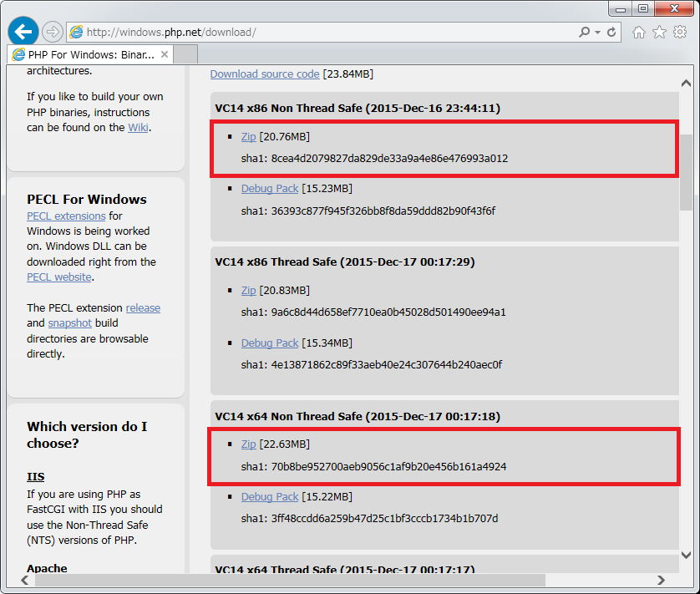Screen dimensions: 700x594
Task: Expand the address bar search dropdown arrow
Action: tap(597, 32)
